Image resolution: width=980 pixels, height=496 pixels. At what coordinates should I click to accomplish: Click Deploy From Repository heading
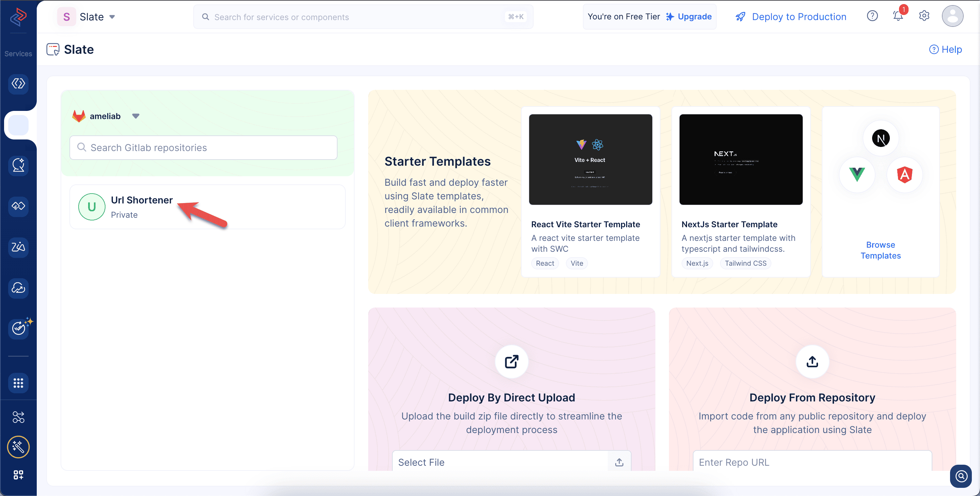point(812,397)
